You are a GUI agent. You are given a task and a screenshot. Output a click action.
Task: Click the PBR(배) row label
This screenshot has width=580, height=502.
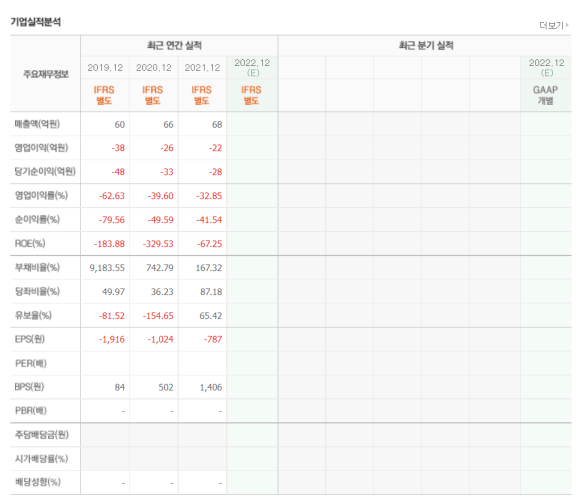click(31, 411)
